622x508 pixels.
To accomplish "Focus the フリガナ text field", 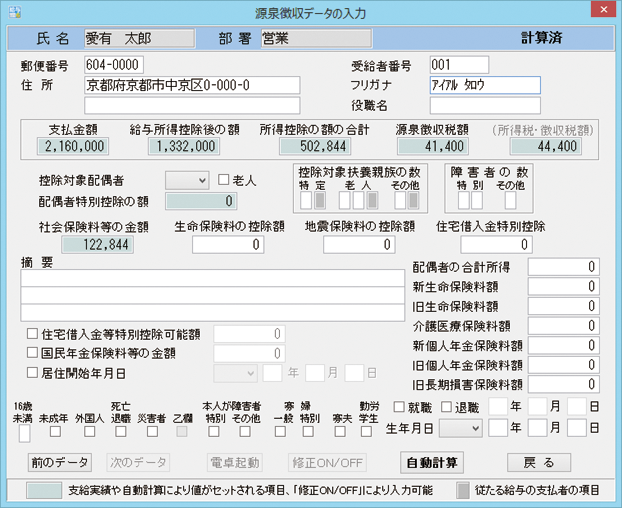I will (484, 85).
